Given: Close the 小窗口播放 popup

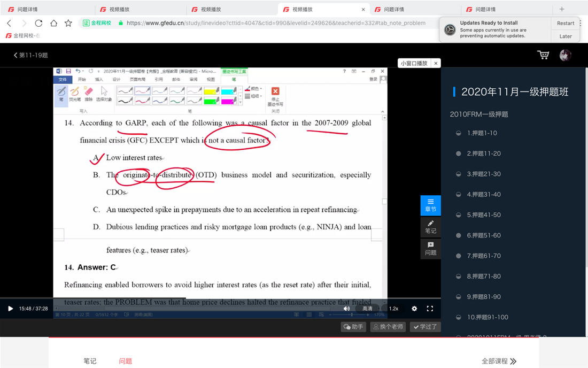Looking at the screenshot, I should click(436, 64).
